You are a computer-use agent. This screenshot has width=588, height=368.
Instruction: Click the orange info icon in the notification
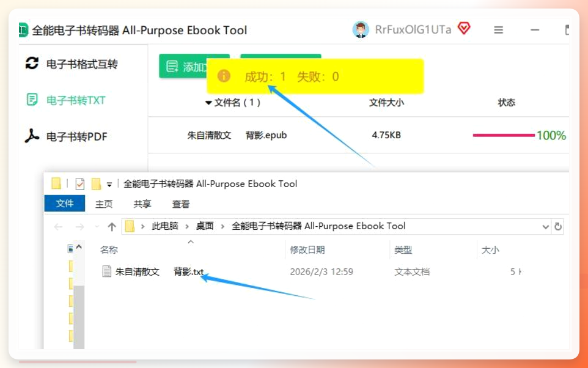tap(224, 76)
